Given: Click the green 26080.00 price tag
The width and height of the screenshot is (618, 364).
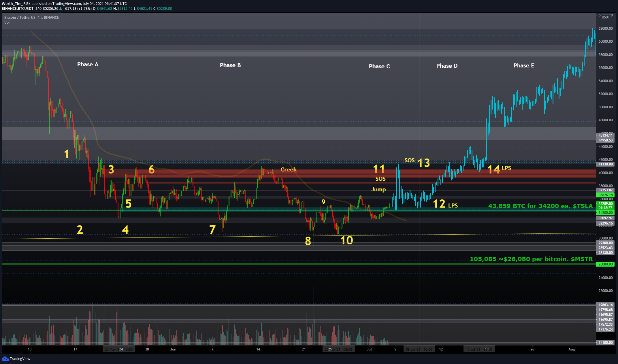Looking at the screenshot, I should click(605, 264).
